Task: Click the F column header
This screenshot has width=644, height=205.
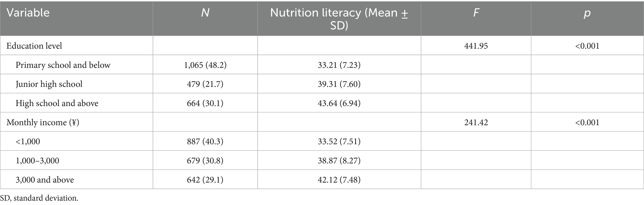Action: click(476, 13)
